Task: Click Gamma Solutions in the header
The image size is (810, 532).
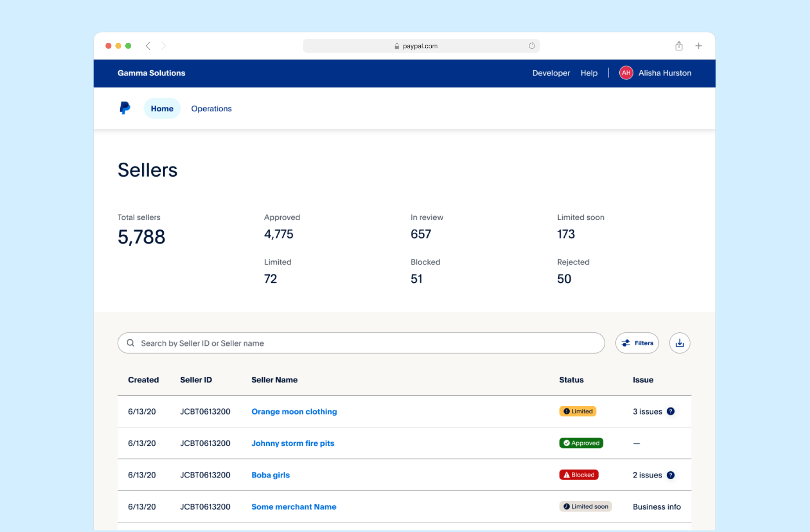Action: pyautogui.click(x=151, y=73)
